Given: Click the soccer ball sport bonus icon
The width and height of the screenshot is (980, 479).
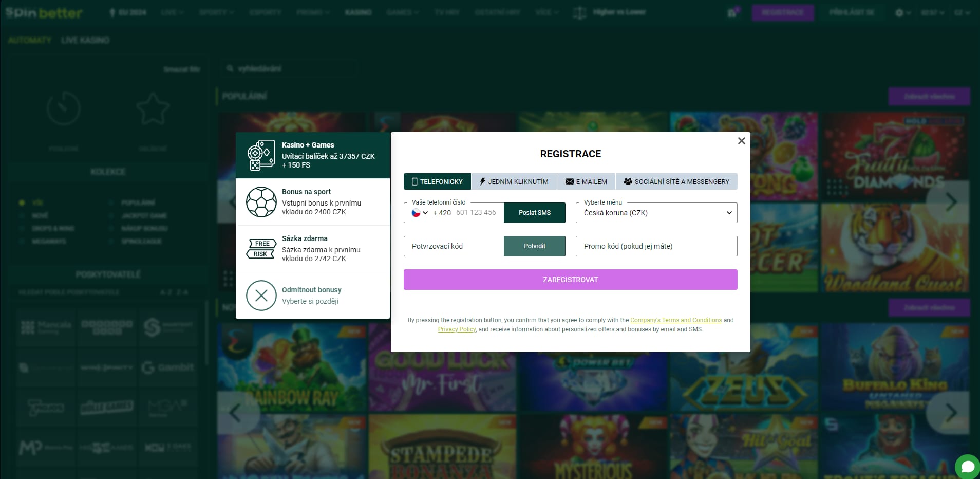Looking at the screenshot, I should click(x=261, y=202).
